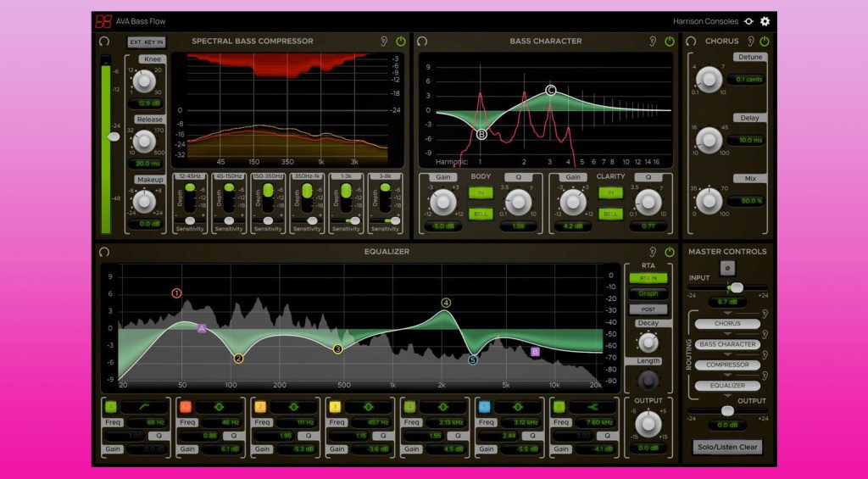Click the input phase invert icon
The height and width of the screenshot is (479, 868).
pos(726,268)
